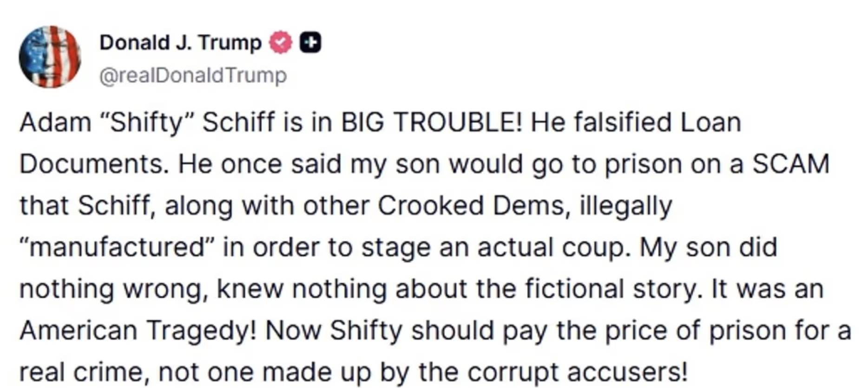Open the flag-themed profile avatar
The height and width of the screenshot is (388, 868).
coord(50,57)
